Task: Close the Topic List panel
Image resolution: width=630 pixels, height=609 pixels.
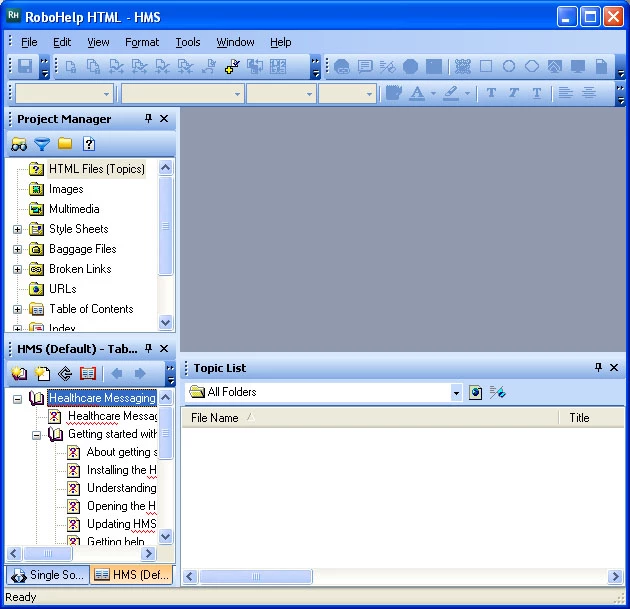Action: coord(614,367)
